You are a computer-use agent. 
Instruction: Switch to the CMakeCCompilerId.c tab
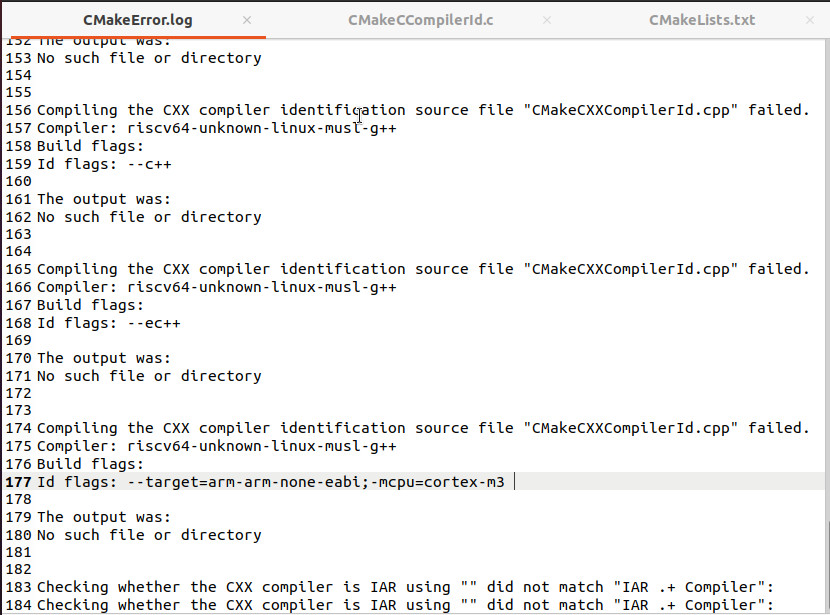[x=420, y=20]
